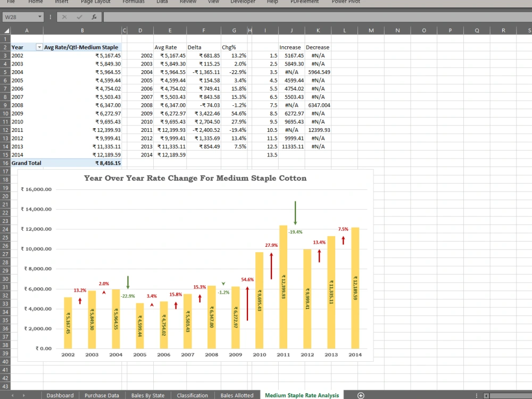Click the 2008 axis label on chart
Viewport: 532px width, 399px height.
tap(211, 354)
